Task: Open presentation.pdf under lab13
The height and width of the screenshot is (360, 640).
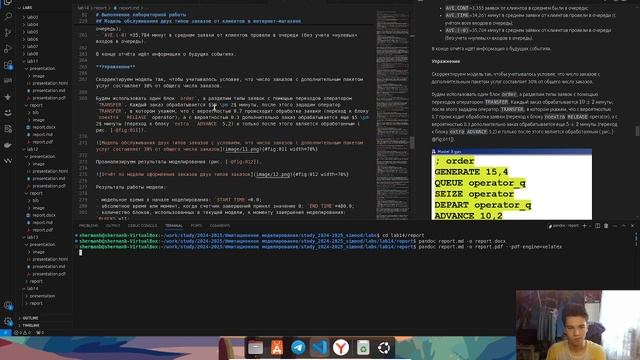Action: click(49, 274)
